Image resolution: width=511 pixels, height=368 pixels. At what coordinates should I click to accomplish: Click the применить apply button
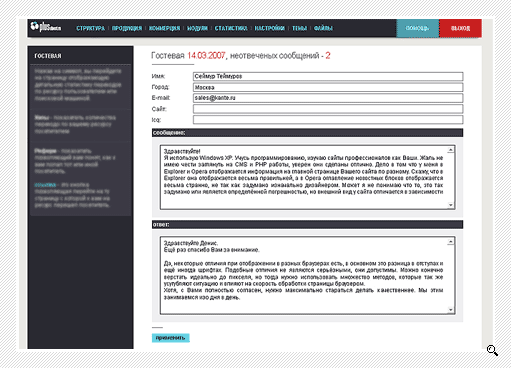[x=170, y=338]
